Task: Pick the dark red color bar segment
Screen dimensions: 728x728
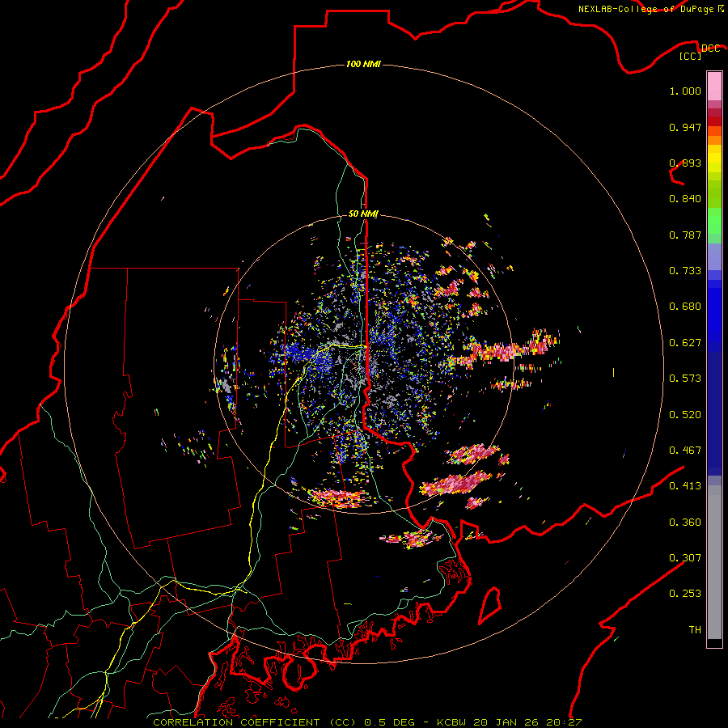Action: point(714,121)
